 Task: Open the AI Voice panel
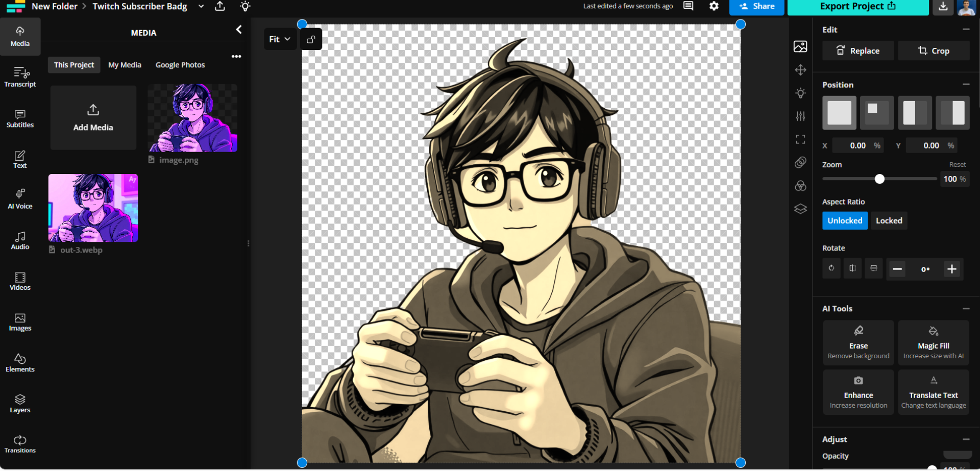20,199
